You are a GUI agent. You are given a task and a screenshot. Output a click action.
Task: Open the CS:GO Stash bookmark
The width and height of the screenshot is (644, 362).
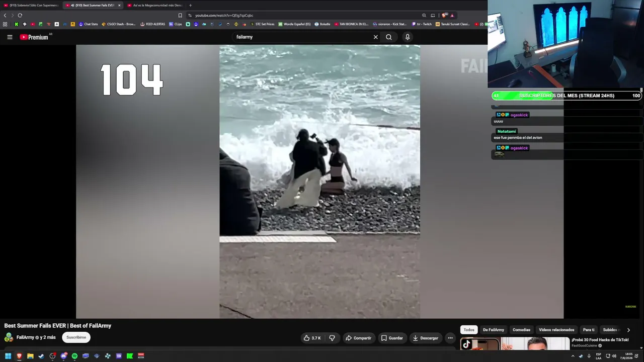click(x=119, y=24)
